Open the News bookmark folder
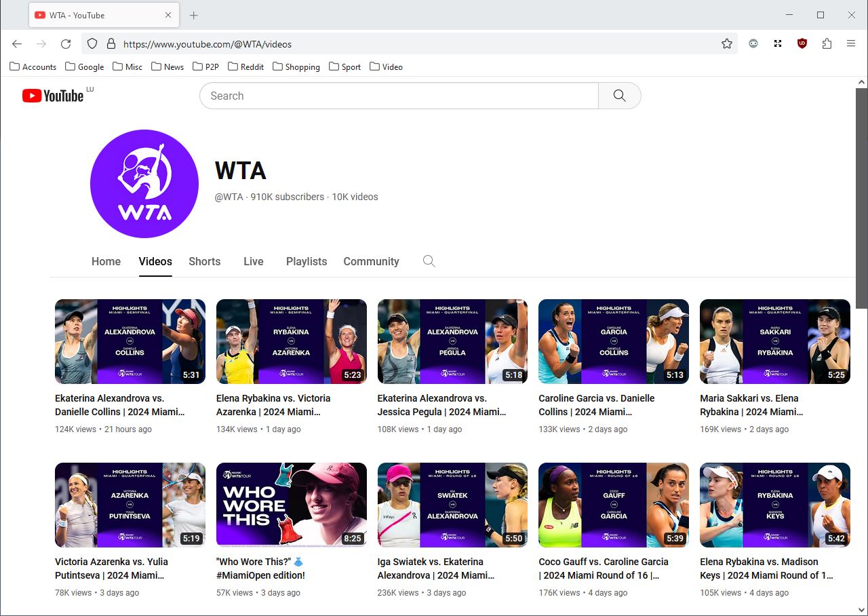 (x=167, y=66)
